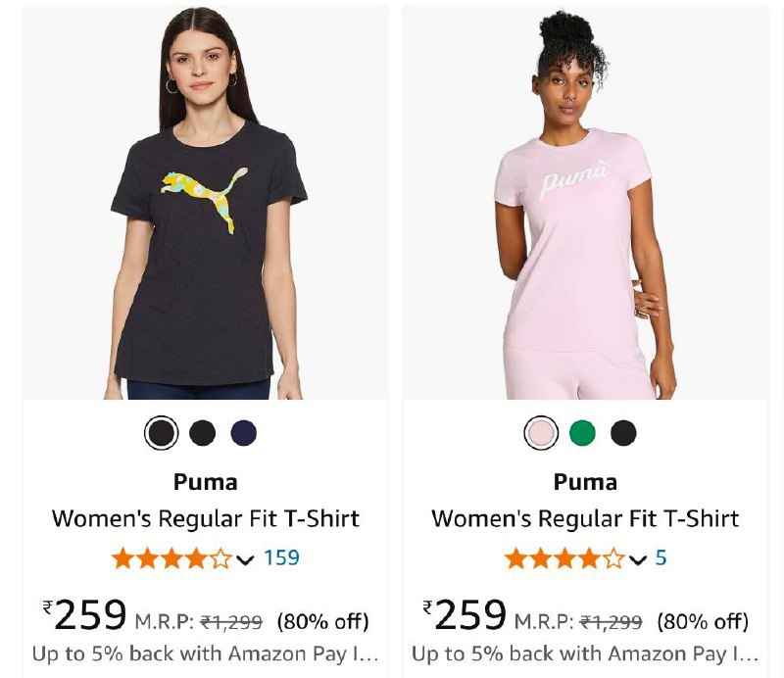Choose the black color swatch, left product
784x678 pixels.
(203, 432)
